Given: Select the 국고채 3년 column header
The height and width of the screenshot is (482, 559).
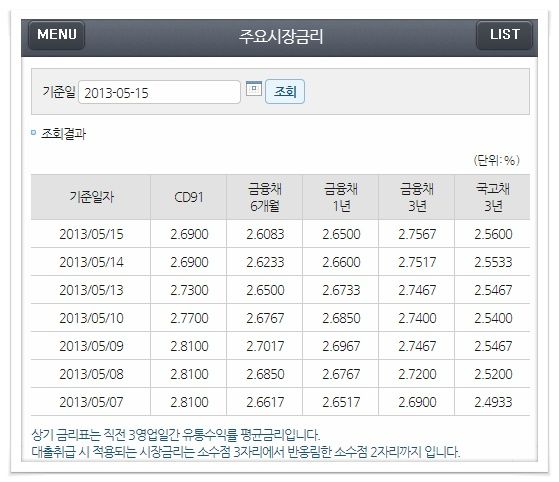Looking at the screenshot, I should [x=492, y=197].
